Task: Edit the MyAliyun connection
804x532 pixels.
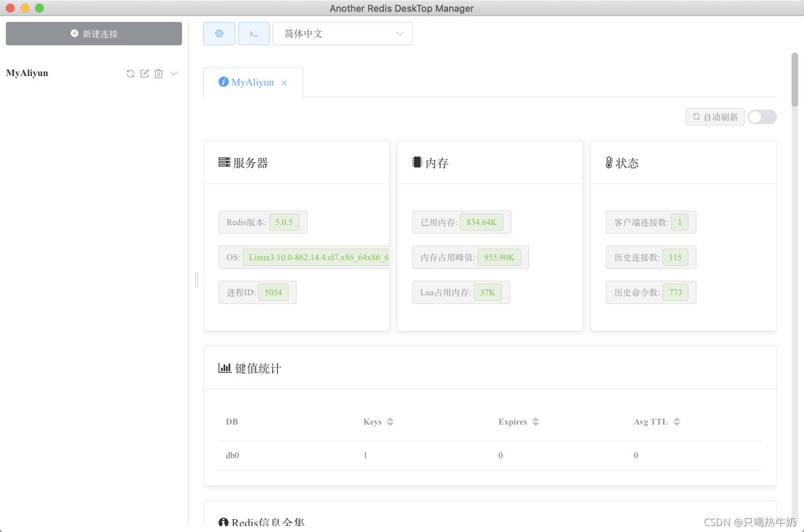Action: pyautogui.click(x=145, y=73)
